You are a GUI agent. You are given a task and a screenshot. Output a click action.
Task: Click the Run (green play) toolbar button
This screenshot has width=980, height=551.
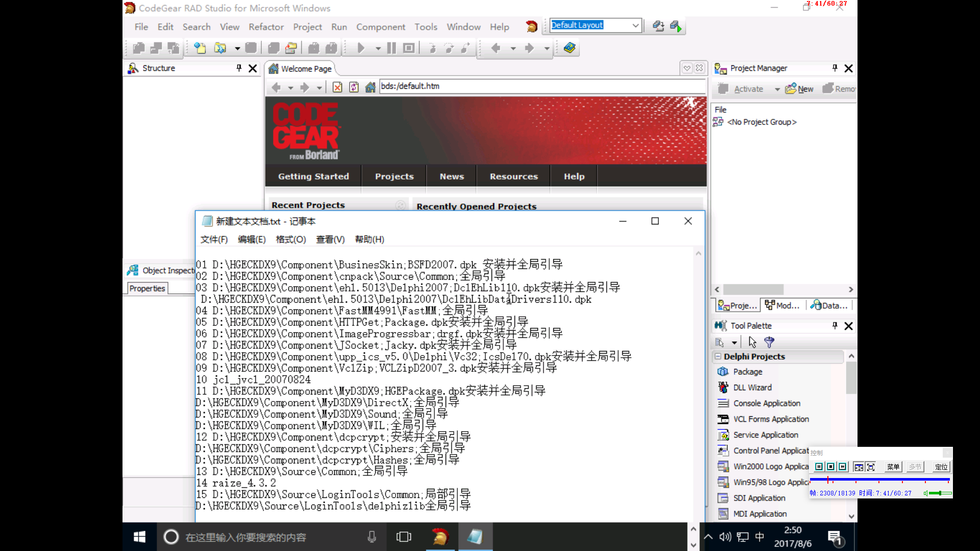[x=361, y=48]
